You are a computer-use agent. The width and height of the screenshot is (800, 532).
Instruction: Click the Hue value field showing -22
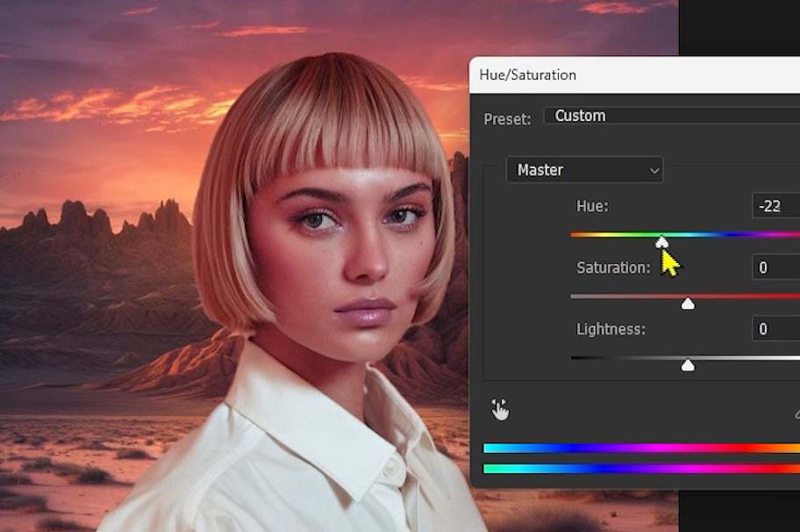coord(775,206)
